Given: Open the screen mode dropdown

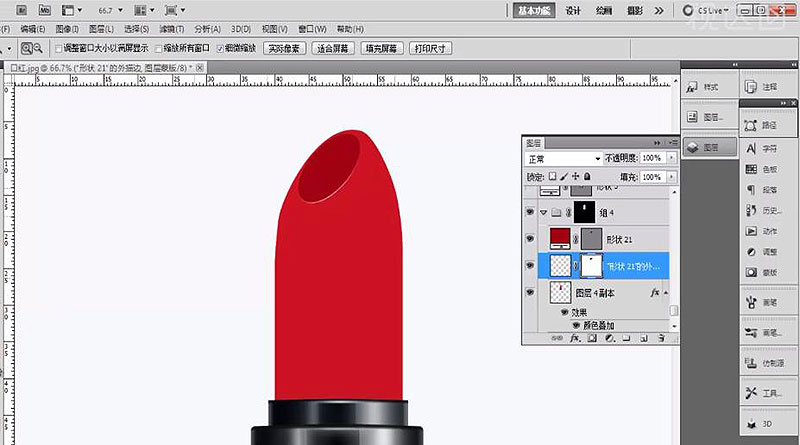Looking at the screenshot, I should (175, 10).
